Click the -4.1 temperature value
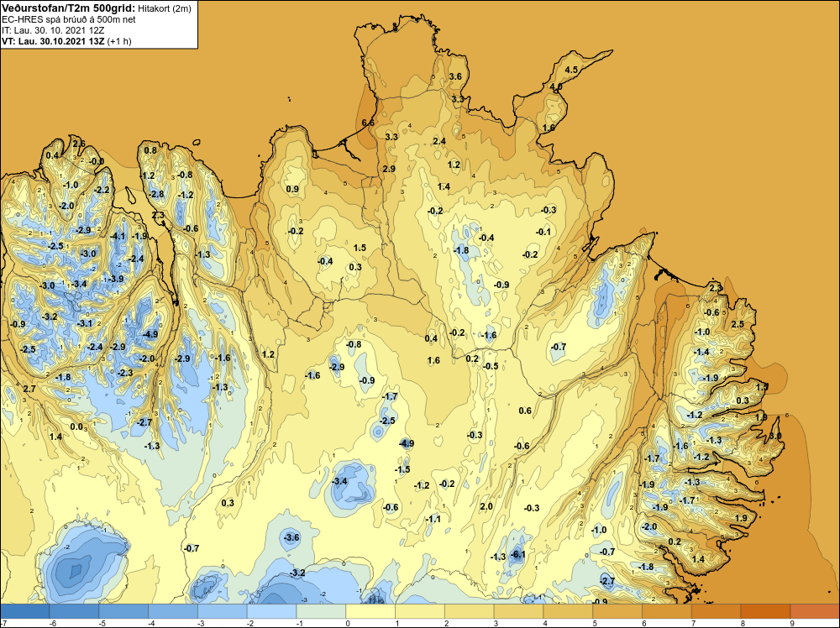 118,236
